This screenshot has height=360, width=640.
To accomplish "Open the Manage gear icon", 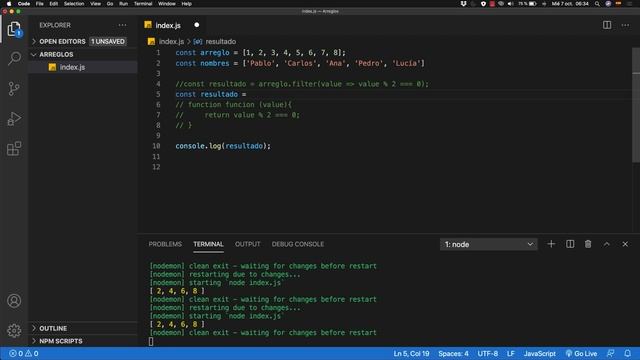I will (x=14, y=331).
